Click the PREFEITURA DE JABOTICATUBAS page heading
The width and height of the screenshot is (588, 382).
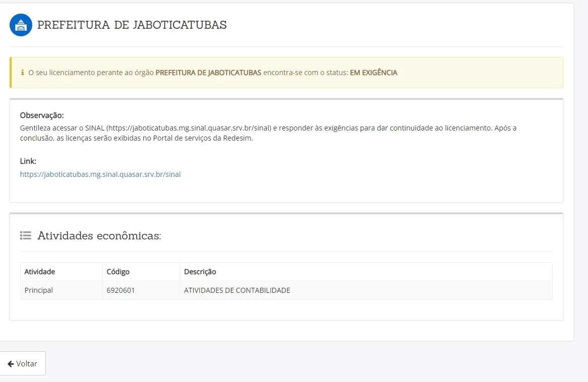132,25
